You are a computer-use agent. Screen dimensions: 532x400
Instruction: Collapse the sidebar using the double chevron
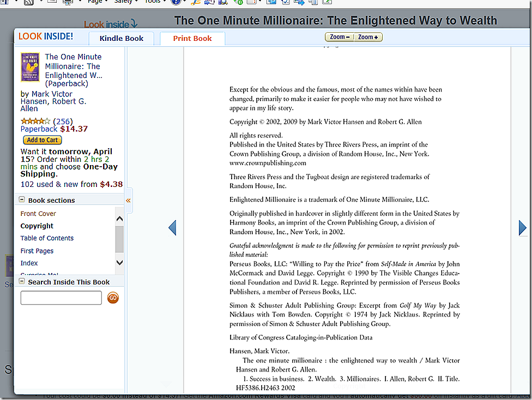128,201
